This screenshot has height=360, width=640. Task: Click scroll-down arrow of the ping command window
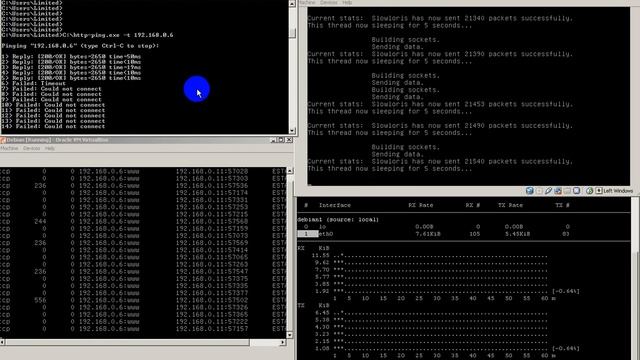pos(292,131)
